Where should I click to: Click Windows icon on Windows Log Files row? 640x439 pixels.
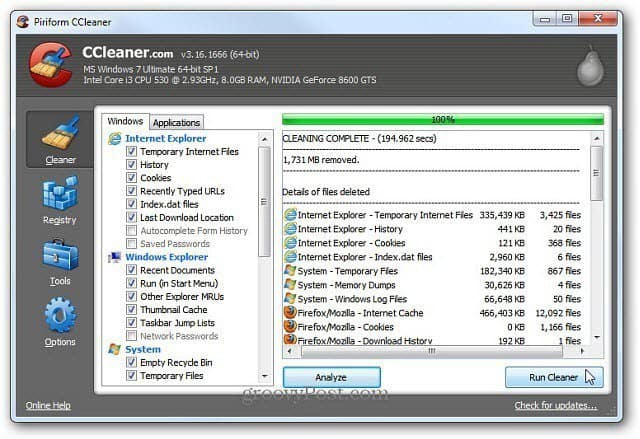290,298
